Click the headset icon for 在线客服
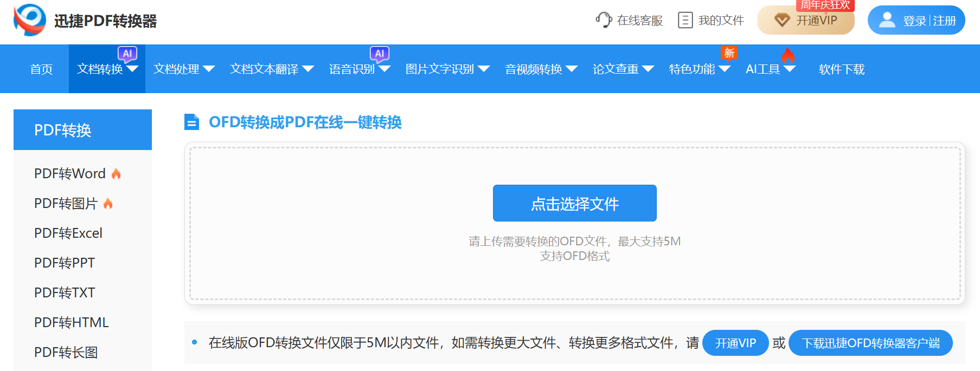Screen dimensions: 980x371 tap(603, 20)
